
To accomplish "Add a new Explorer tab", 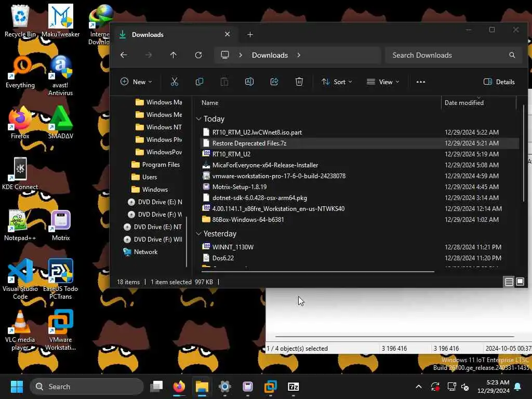I will 250,35.
